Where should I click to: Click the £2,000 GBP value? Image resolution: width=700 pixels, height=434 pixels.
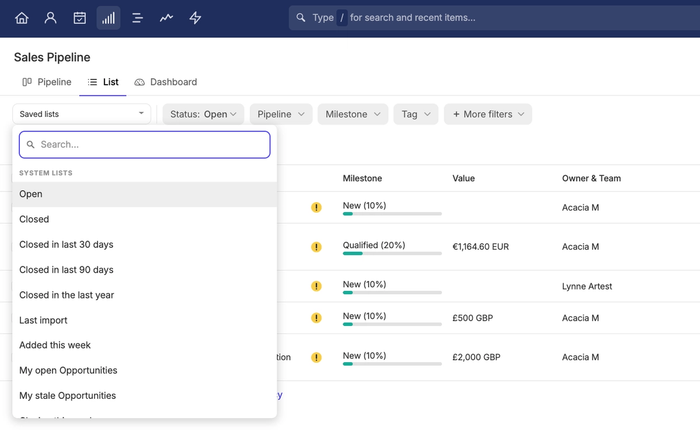tap(476, 357)
